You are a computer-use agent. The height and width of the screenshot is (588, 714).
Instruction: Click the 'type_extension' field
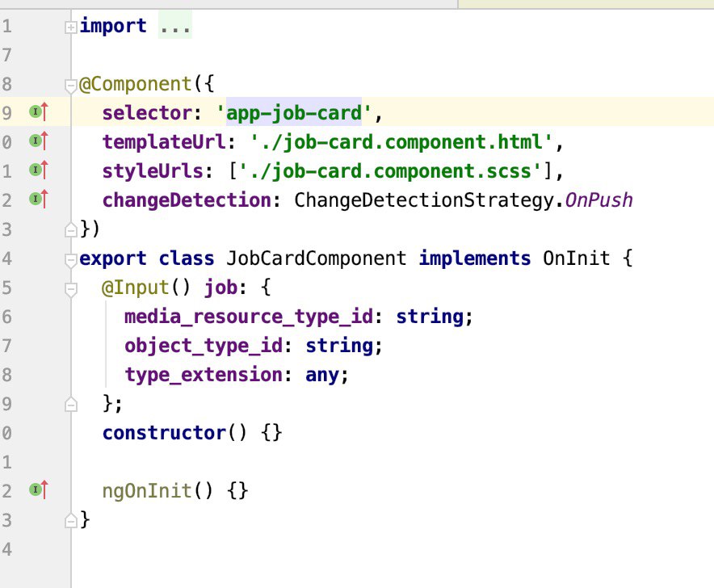click(204, 376)
